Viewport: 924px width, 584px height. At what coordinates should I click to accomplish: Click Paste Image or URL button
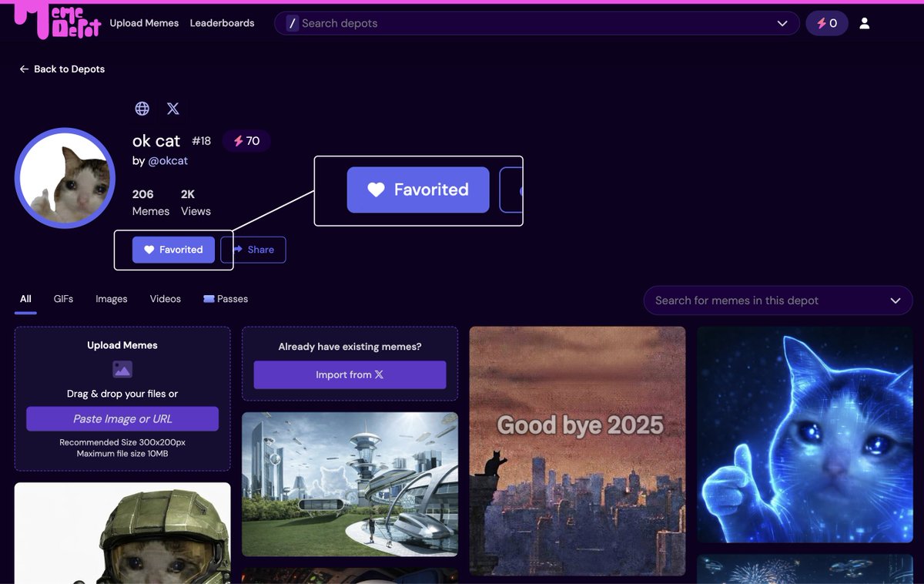122,419
